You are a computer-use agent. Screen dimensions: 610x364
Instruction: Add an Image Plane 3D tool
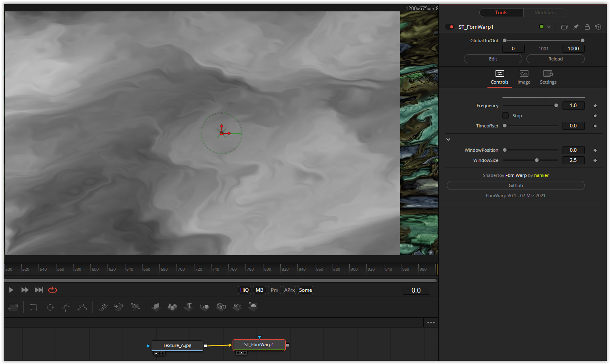(x=156, y=307)
